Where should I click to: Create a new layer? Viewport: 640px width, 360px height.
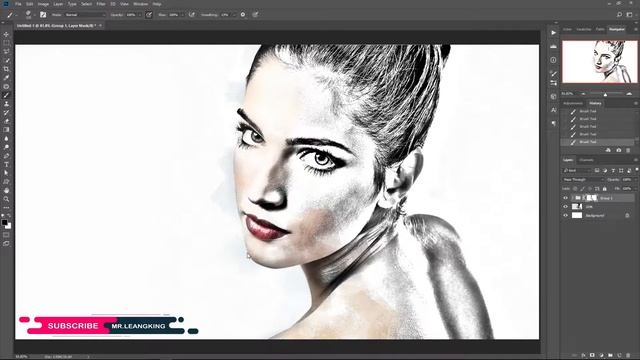pyautogui.click(x=619, y=356)
